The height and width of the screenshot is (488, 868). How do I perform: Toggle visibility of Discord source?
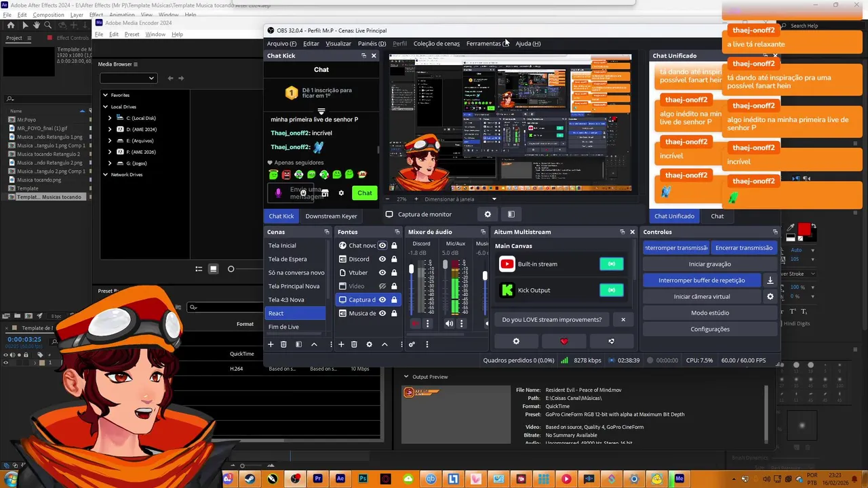click(x=382, y=259)
